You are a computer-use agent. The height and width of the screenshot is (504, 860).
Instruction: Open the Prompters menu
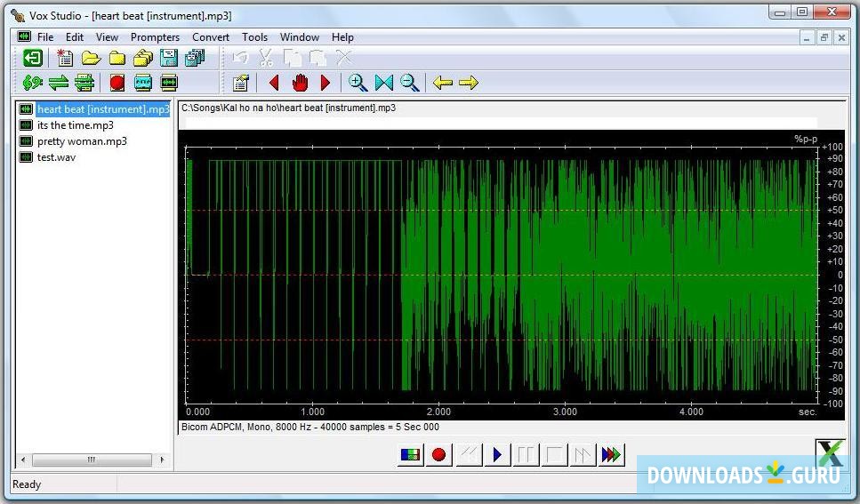tap(156, 37)
